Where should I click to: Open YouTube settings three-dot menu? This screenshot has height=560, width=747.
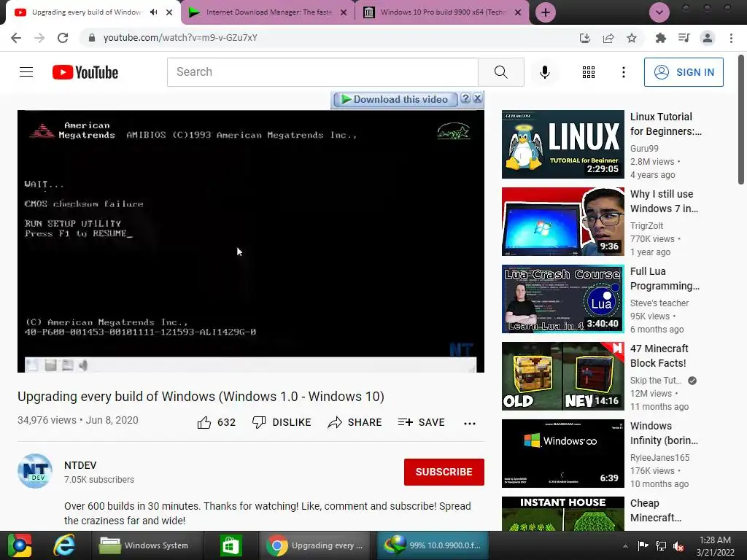point(624,72)
